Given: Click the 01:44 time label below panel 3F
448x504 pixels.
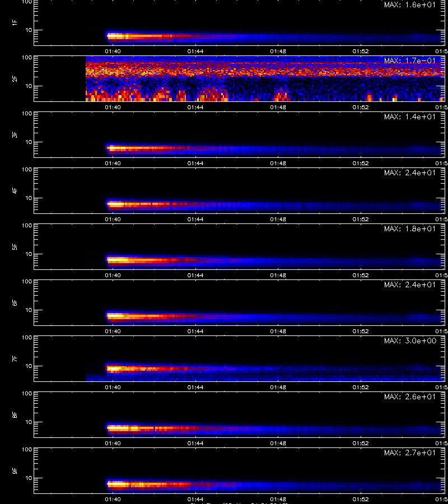Looking at the screenshot, I should point(195,164).
